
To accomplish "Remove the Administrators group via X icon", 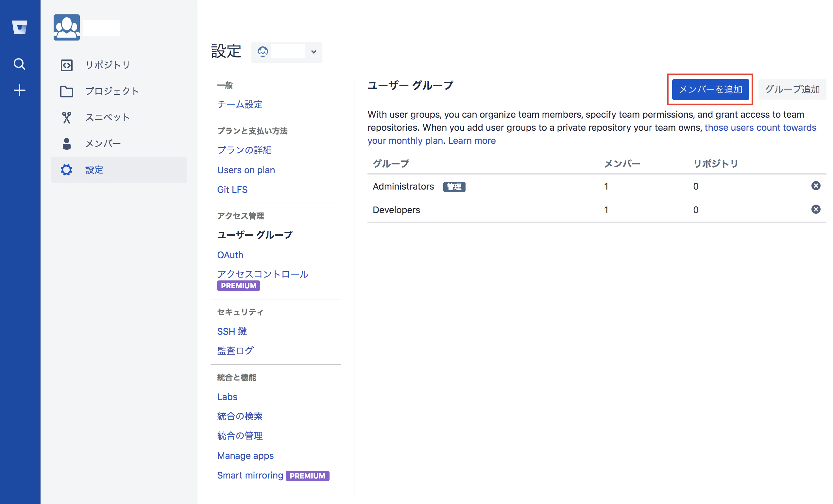I will click(815, 186).
